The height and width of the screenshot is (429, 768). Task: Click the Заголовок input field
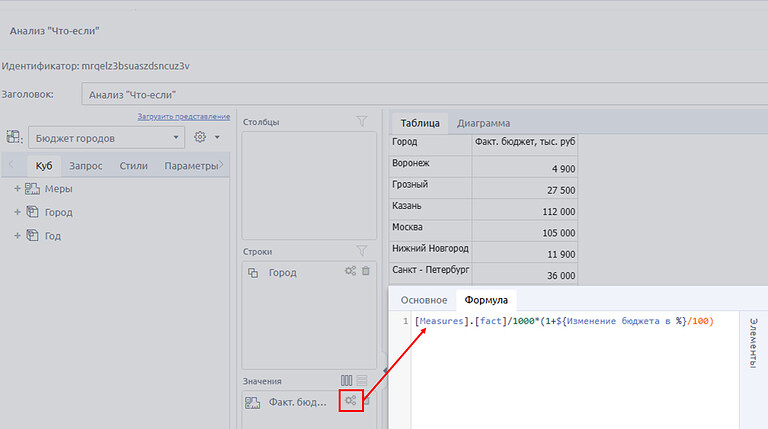point(425,94)
